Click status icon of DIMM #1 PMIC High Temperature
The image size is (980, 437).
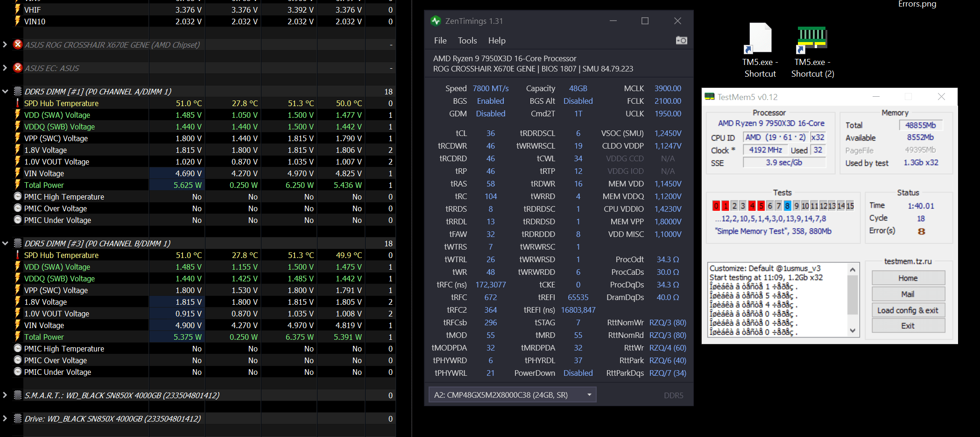point(18,196)
